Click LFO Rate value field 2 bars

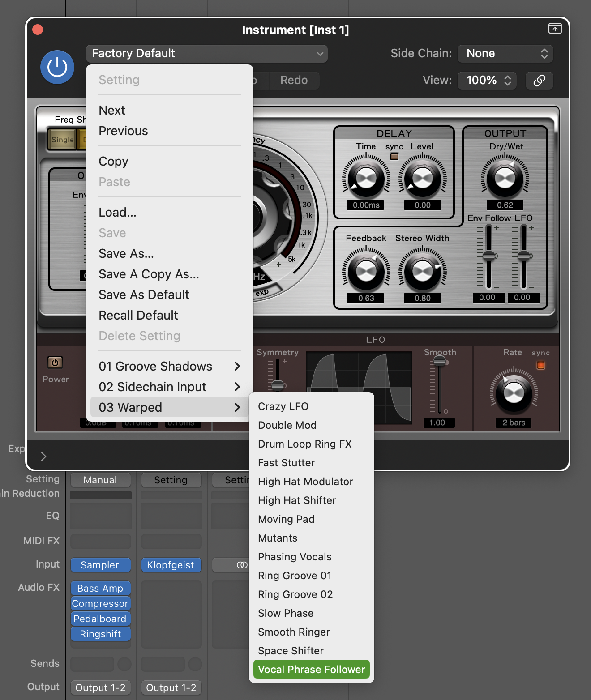[514, 423]
